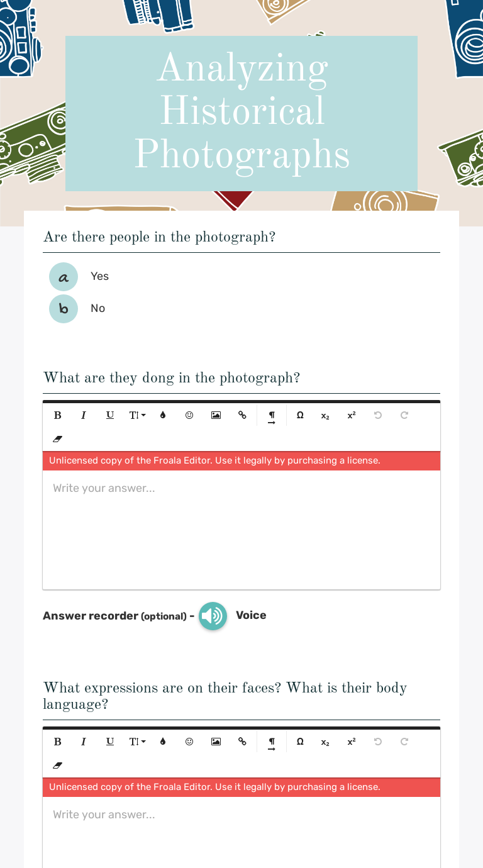Insert image using first editor toolbar
The height and width of the screenshot is (868, 483).
pos(216,415)
